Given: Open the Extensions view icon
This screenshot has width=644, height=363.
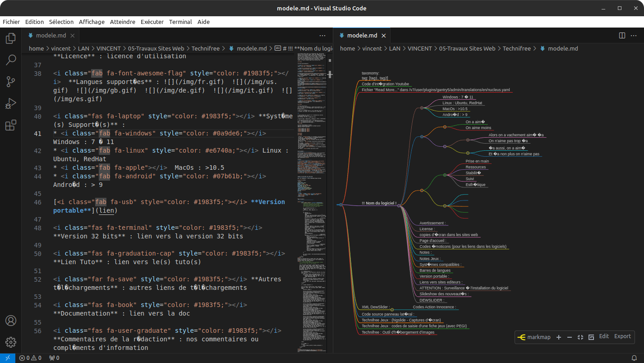Looking at the screenshot, I should coord(11,126).
